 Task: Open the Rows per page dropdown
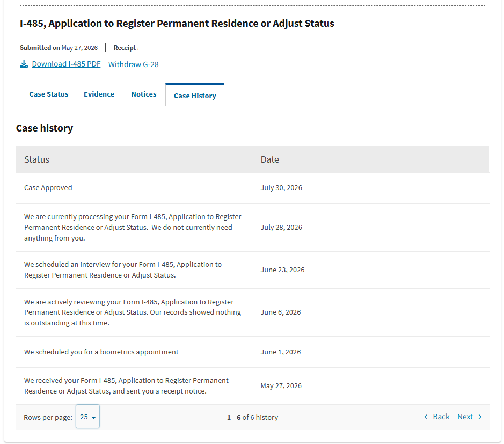[x=87, y=417]
